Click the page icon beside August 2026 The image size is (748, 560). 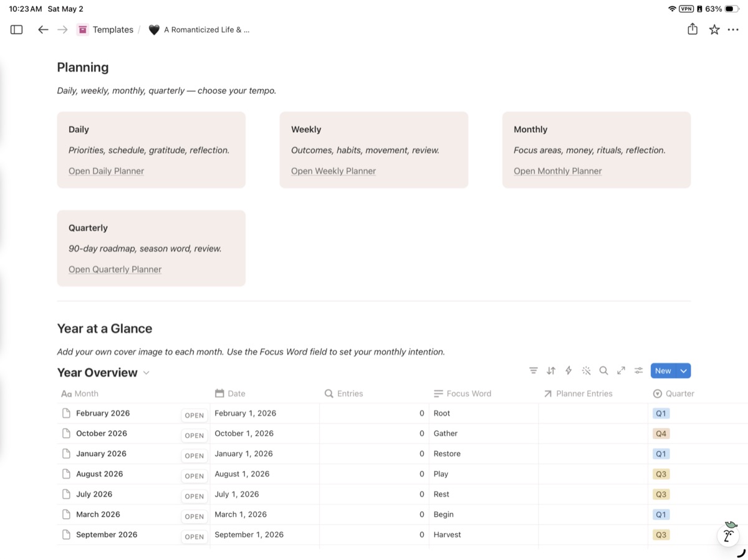66,474
